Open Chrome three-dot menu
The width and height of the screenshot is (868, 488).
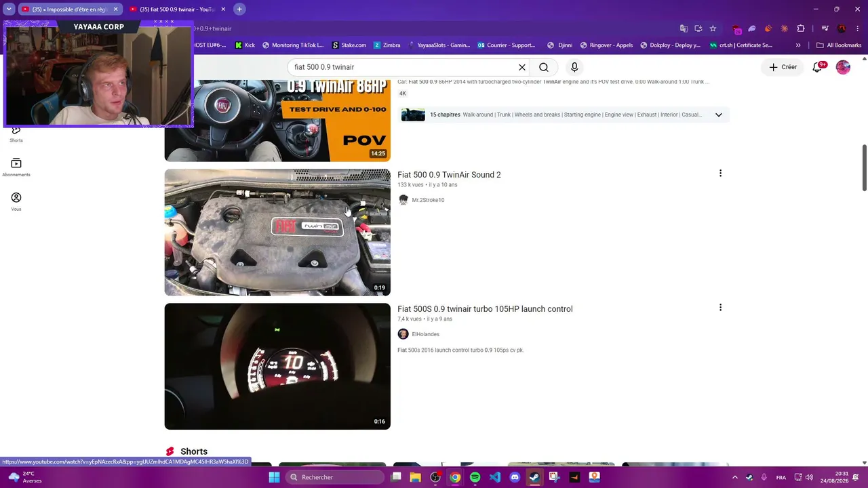click(x=859, y=28)
